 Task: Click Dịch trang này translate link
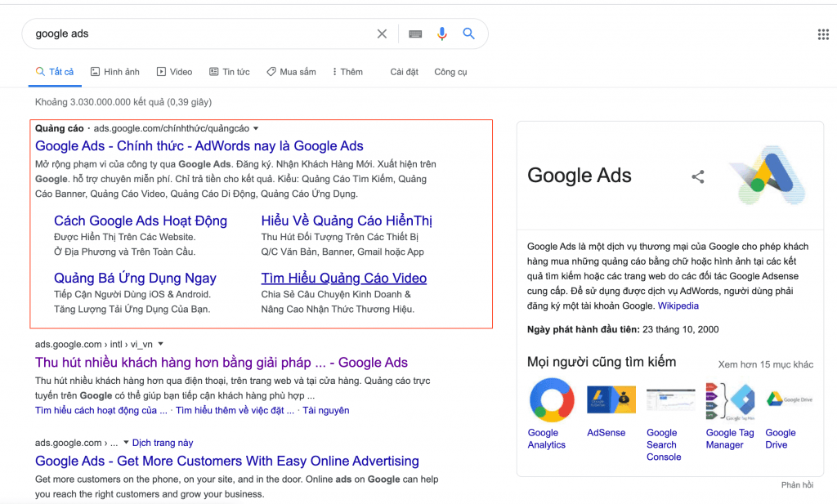(163, 443)
